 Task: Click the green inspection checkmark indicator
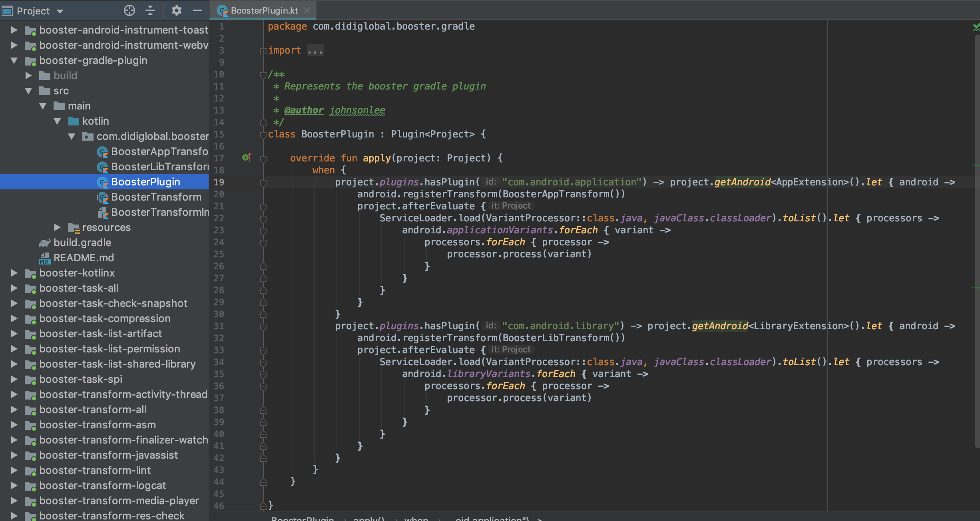click(976, 27)
